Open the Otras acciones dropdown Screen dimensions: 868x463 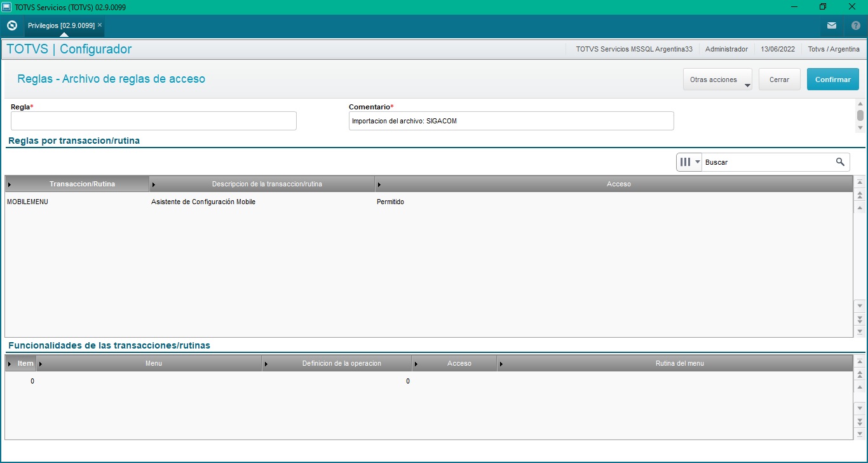717,79
